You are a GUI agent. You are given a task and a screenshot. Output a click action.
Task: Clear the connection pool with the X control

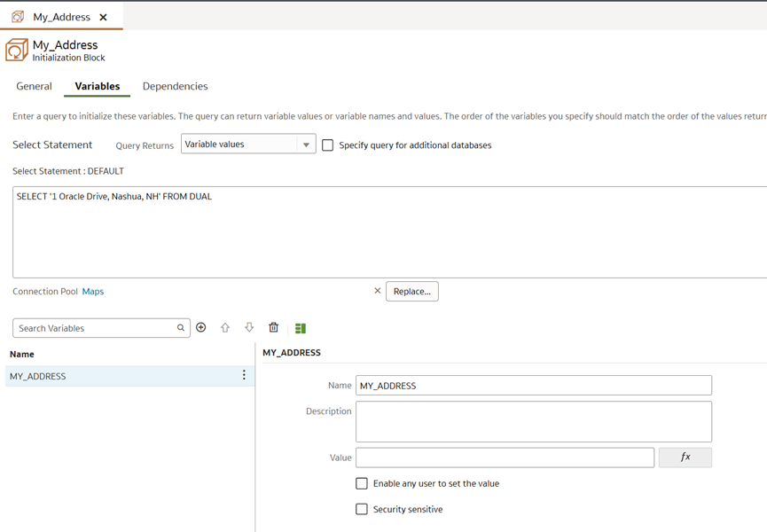378,291
